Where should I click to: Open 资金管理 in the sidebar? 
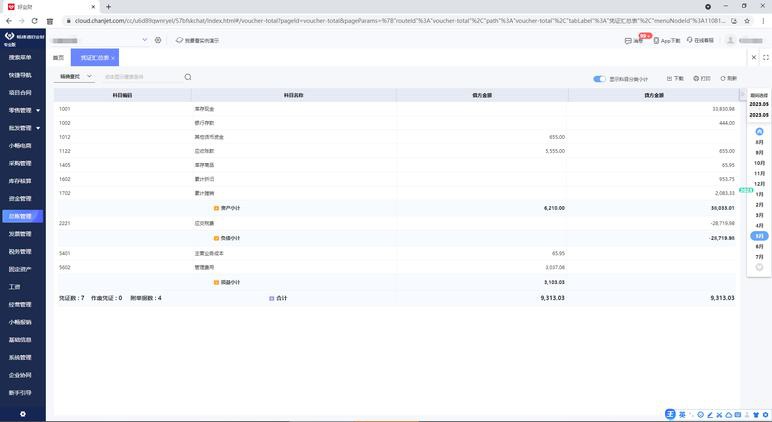[x=20, y=198]
